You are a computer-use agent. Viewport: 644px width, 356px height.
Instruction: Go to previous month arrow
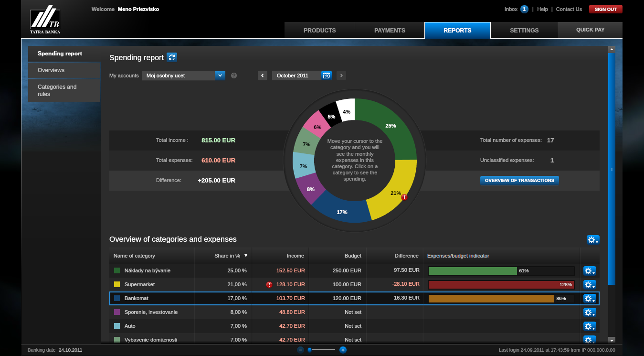pyautogui.click(x=263, y=76)
